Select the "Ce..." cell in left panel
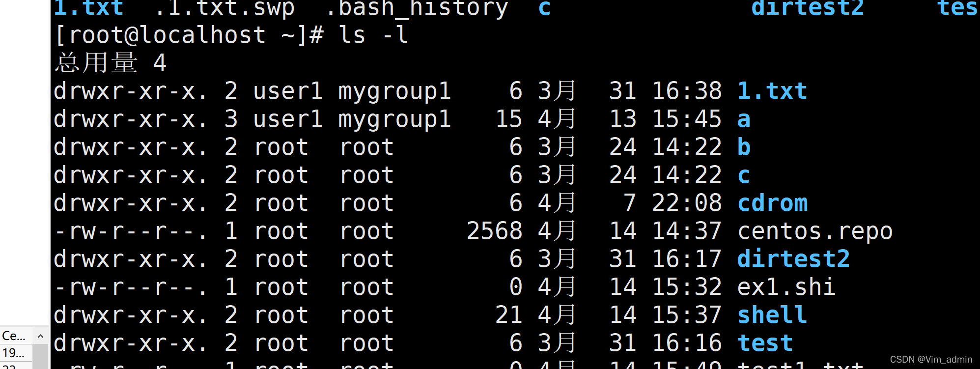Screen dimensions: 980x369 click(x=14, y=336)
